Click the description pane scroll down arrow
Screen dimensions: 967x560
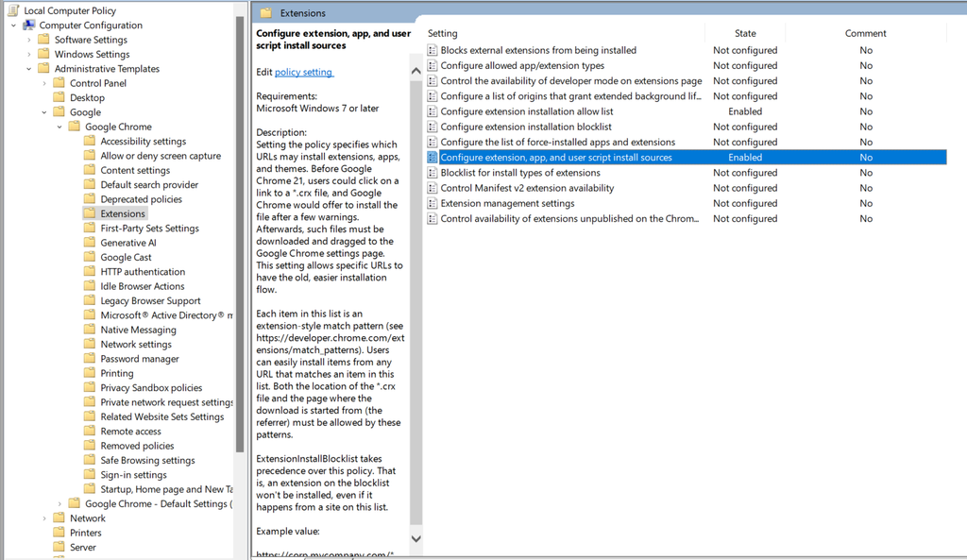416,538
